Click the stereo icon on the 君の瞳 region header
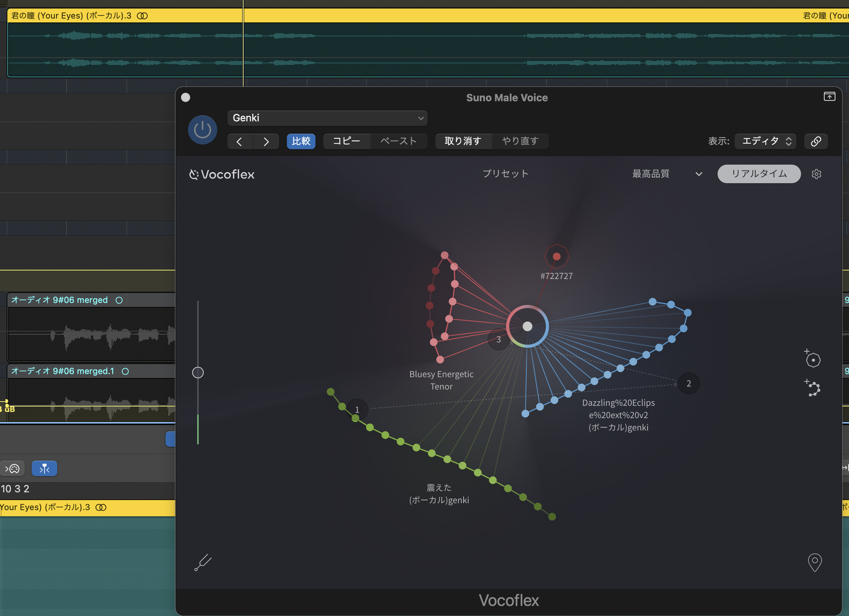 click(x=142, y=15)
